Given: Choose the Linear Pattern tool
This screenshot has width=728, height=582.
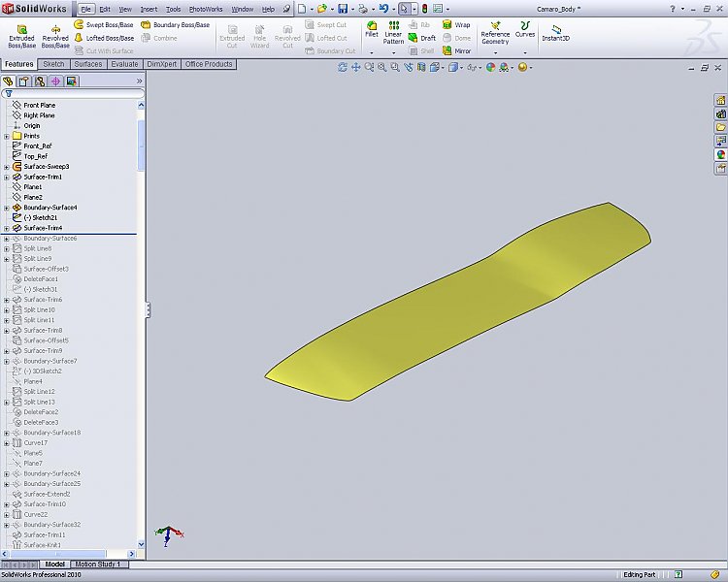Looking at the screenshot, I should (x=393, y=32).
